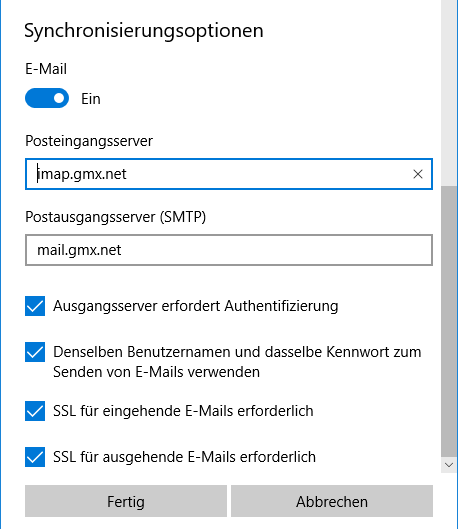The height and width of the screenshot is (529, 458).
Task: Click the scrollbar track above the thumb
Action: pyautogui.click(x=449, y=93)
